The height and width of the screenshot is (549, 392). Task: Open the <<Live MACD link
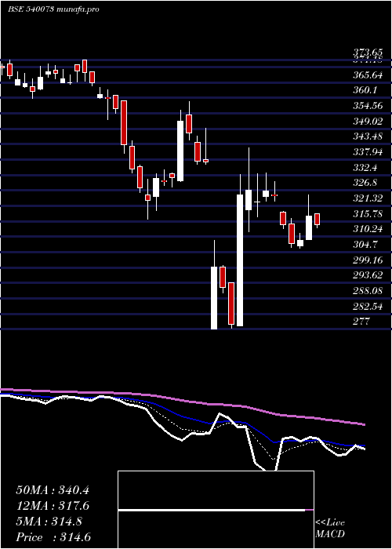click(x=330, y=529)
